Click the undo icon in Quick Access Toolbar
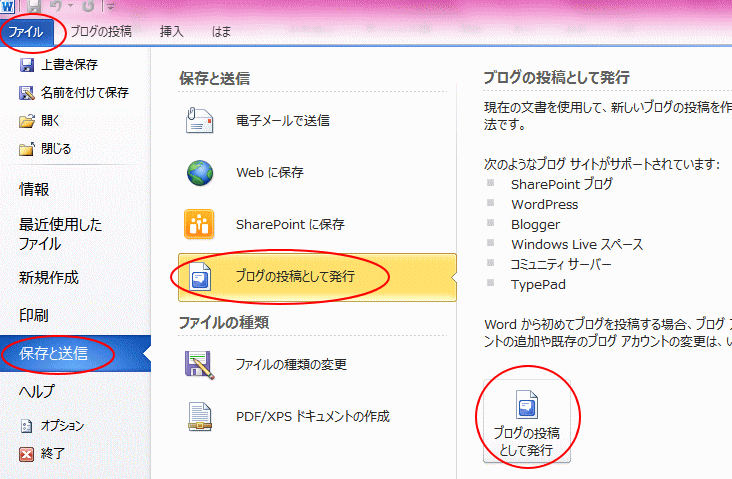Screen dimensions: 732x479 [x=56, y=7]
